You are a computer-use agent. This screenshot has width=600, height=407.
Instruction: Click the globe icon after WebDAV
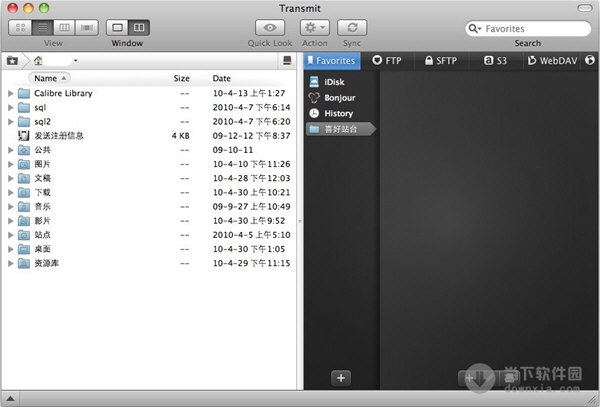590,60
